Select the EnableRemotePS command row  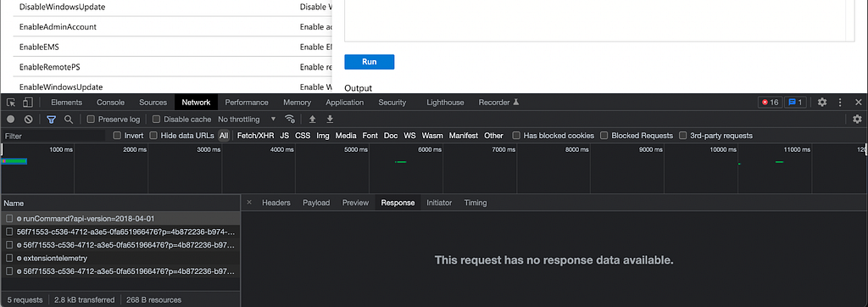[x=173, y=67]
